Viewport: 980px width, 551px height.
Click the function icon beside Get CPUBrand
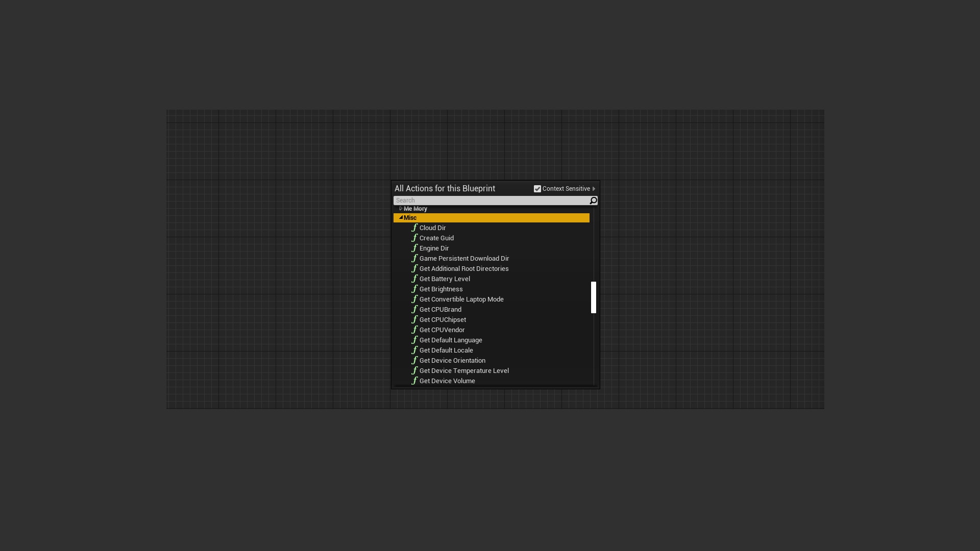tap(415, 309)
